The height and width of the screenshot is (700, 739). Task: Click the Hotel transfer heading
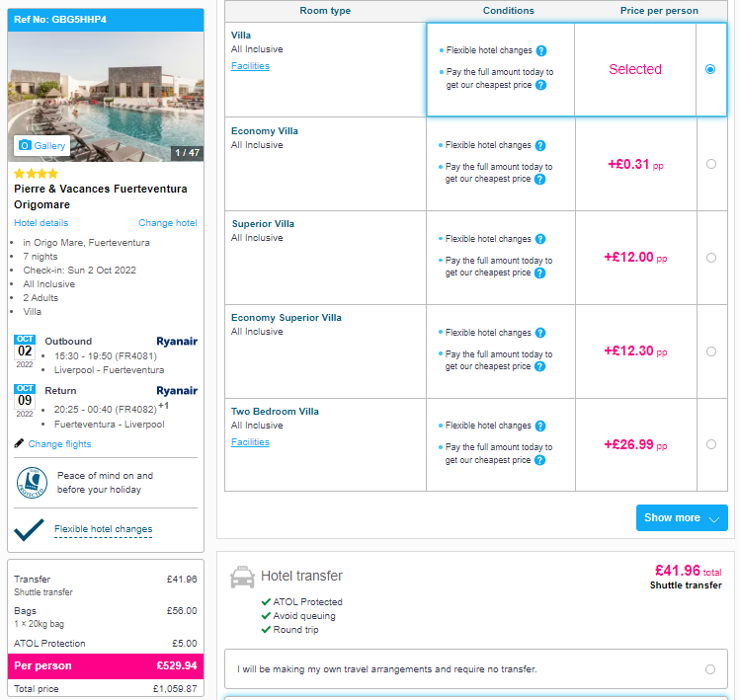tap(301, 576)
